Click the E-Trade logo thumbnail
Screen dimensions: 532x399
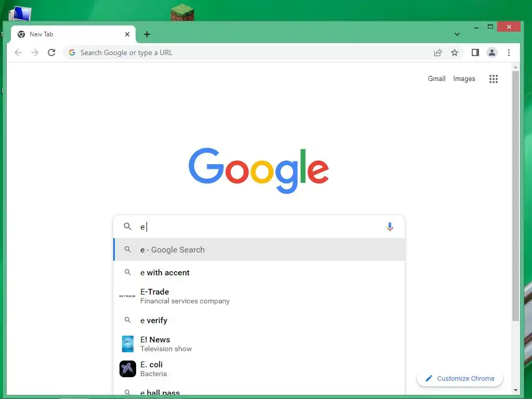127,296
